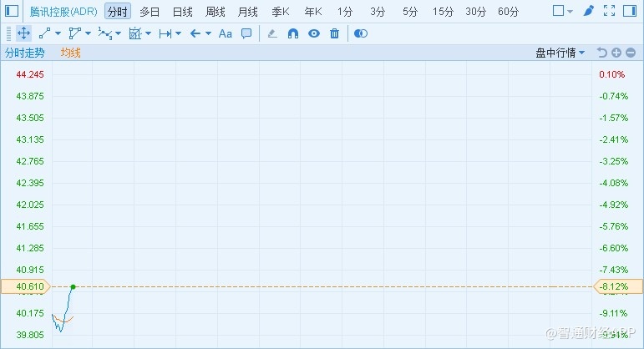Select the measure range tool

tap(165, 33)
